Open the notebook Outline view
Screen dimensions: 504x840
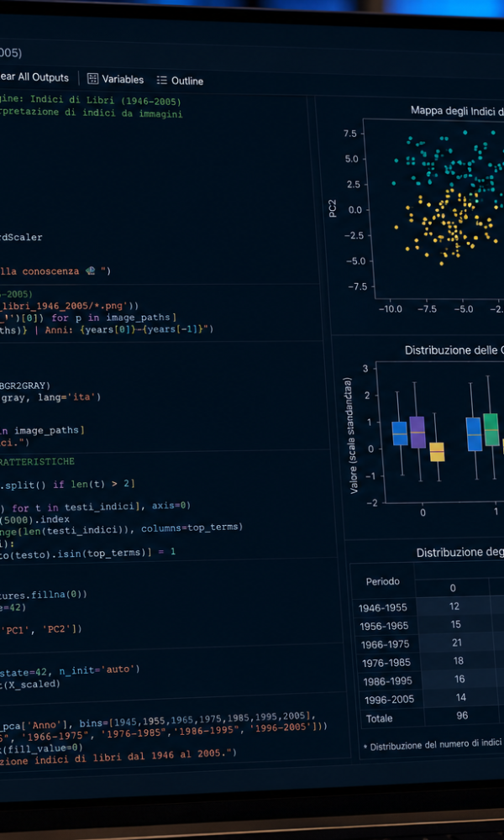tap(180, 81)
